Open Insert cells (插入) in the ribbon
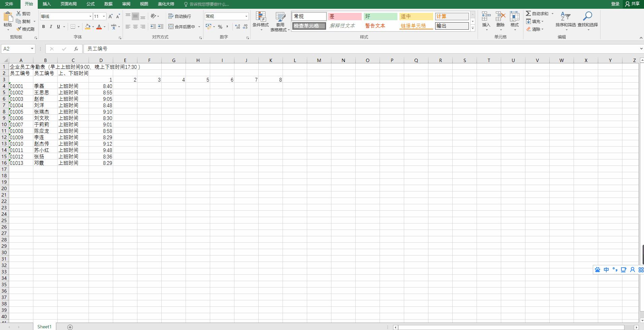The height and width of the screenshot is (330, 644). [x=486, y=21]
